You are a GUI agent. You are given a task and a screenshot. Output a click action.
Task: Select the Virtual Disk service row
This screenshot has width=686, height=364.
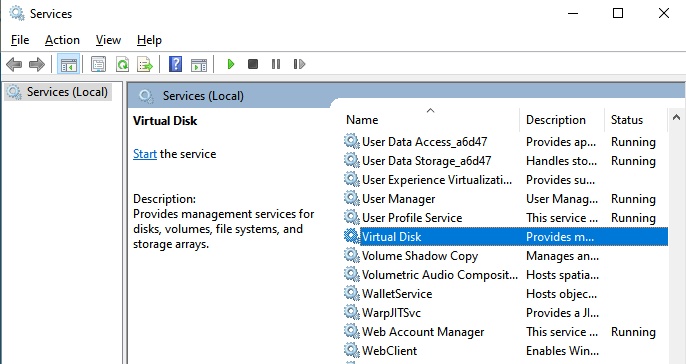[x=505, y=237]
